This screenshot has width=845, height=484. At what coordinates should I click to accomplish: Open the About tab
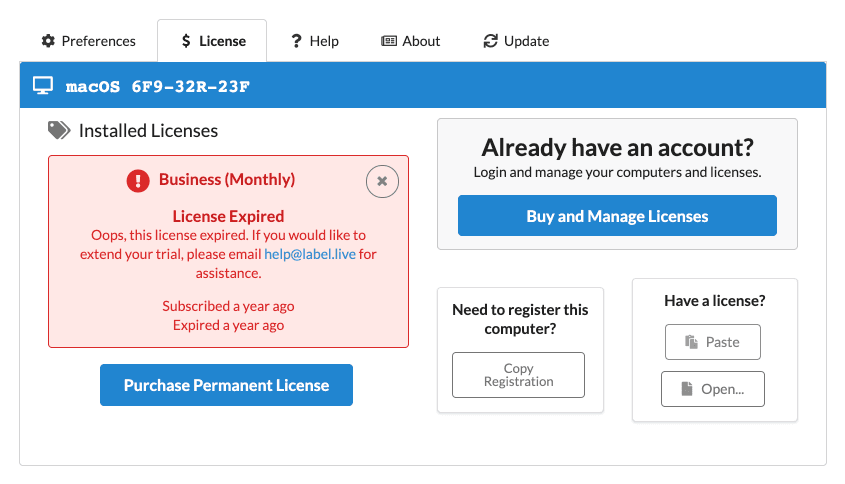pos(410,41)
